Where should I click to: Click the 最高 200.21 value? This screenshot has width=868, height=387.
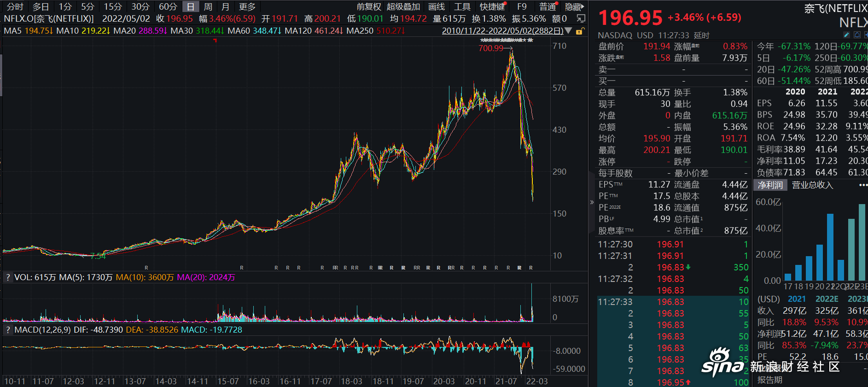click(657, 150)
